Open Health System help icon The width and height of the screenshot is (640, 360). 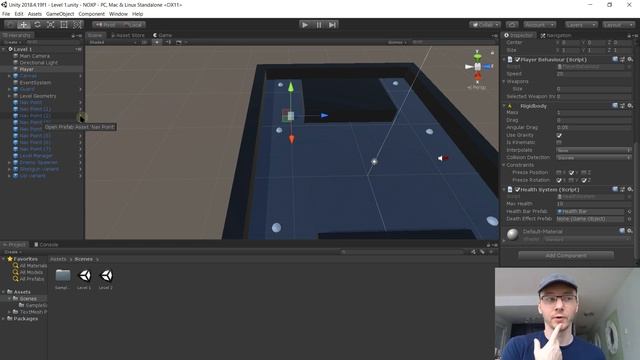click(615, 189)
